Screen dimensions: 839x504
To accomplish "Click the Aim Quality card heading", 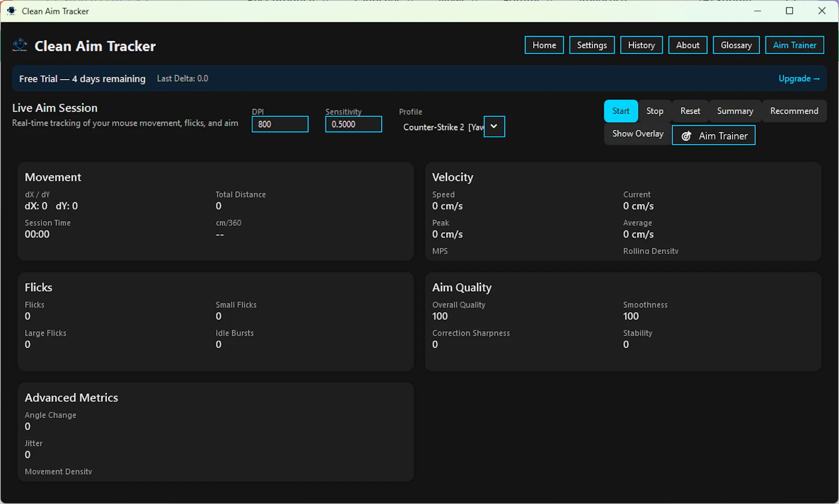I will pyautogui.click(x=462, y=287).
